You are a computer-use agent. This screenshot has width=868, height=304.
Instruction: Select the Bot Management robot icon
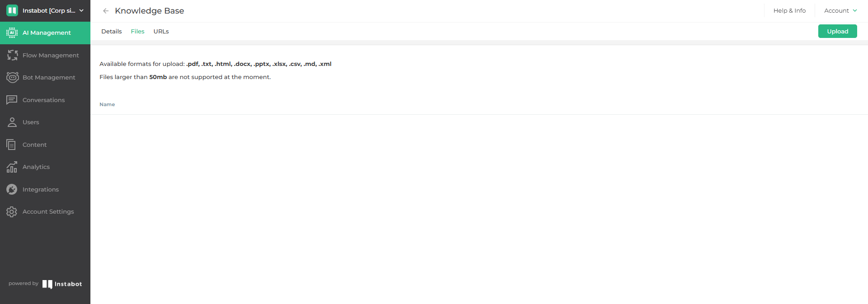[x=12, y=77]
